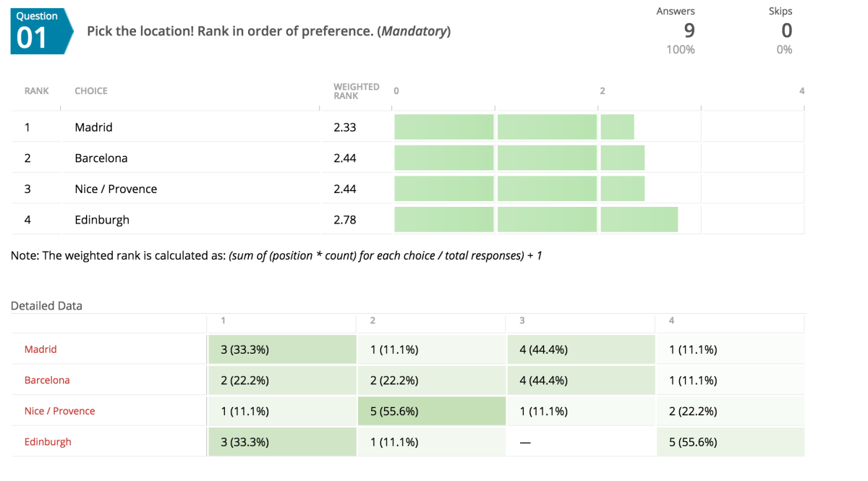The image size is (868, 481).
Task: Select Madrid in the ranking table
Action: (x=94, y=127)
